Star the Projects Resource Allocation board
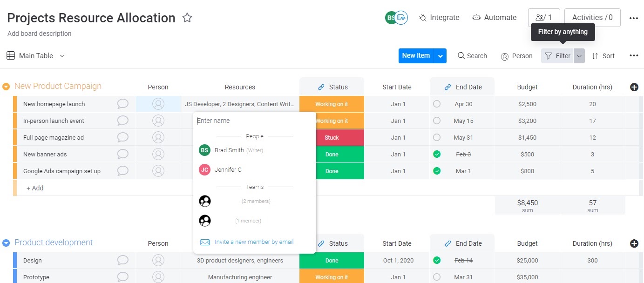Viewport: 644px width, 283px height. 187,18
